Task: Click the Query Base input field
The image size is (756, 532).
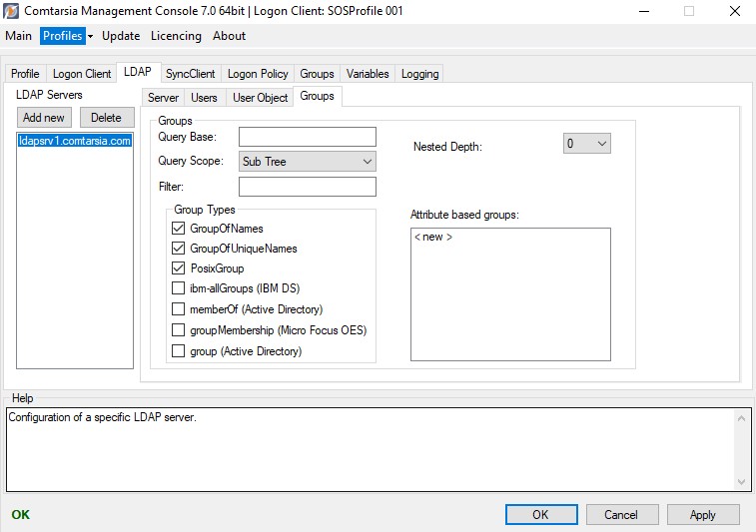Action: pos(307,137)
